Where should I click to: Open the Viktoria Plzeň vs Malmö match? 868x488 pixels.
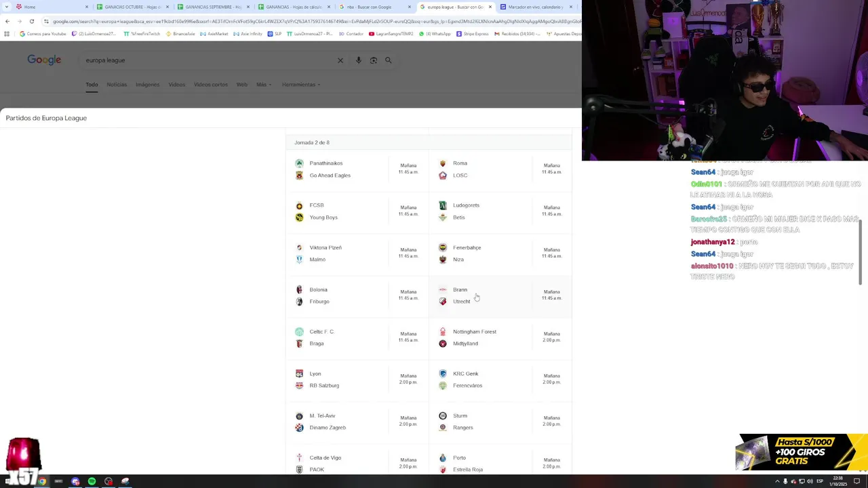click(357, 253)
